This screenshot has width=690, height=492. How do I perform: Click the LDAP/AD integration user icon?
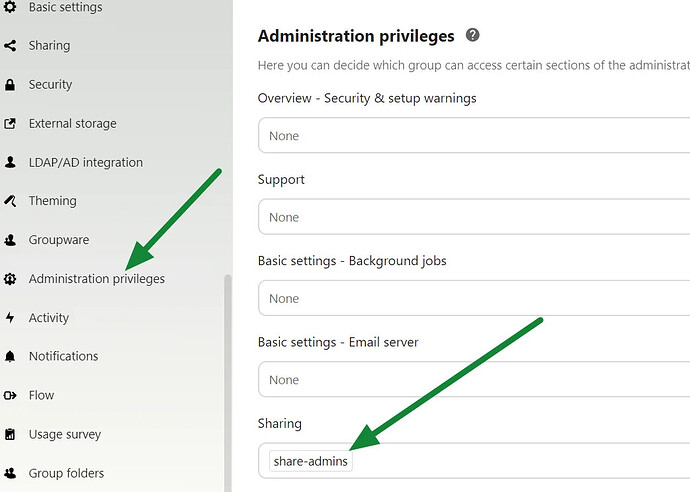pyautogui.click(x=10, y=162)
